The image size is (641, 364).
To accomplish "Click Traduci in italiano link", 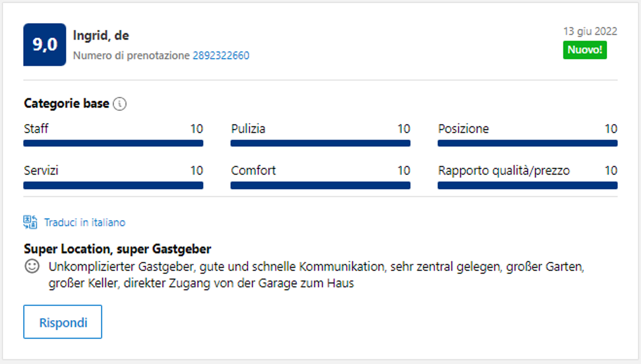I will [85, 223].
